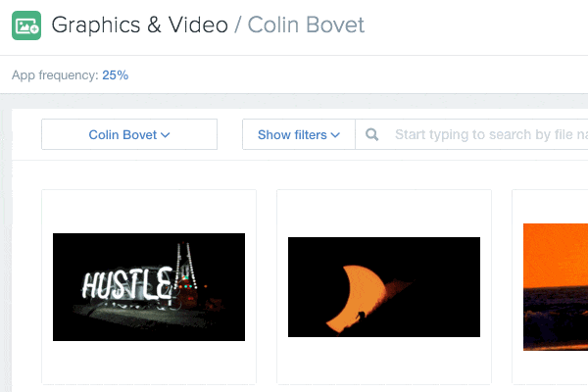Click the App frequency label
The image size is (588, 392).
point(55,75)
